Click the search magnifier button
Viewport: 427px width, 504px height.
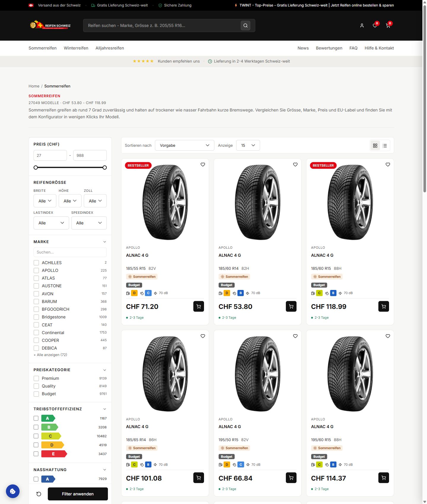click(246, 25)
